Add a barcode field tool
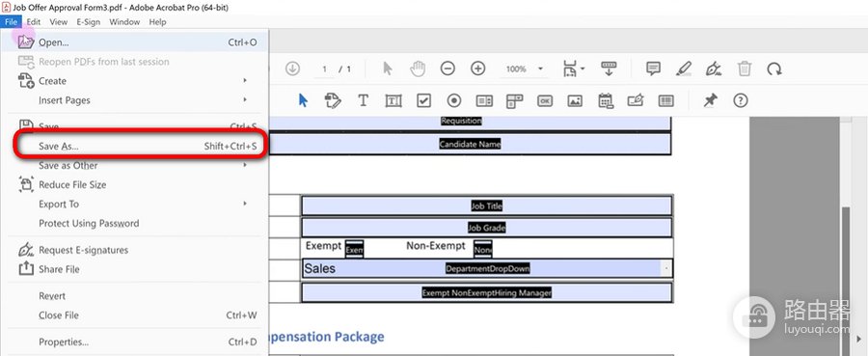The height and width of the screenshot is (356, 868). tap(665, 100)
